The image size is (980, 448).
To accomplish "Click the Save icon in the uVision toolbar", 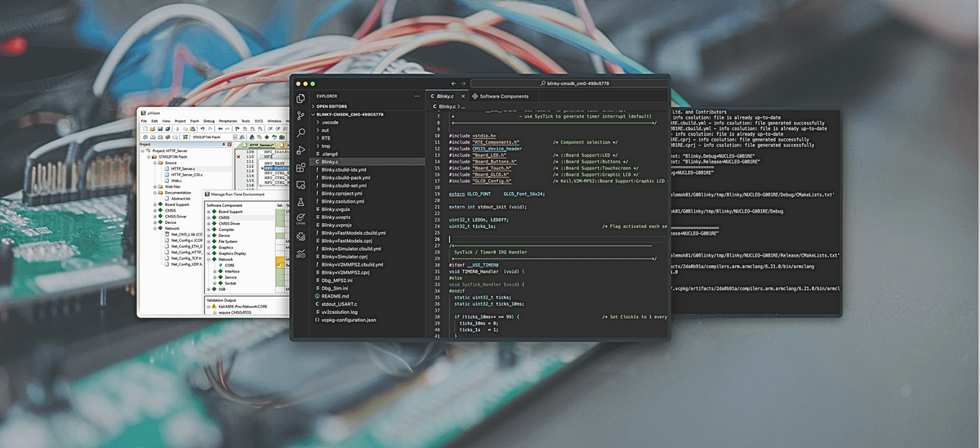I will [160, 128].
